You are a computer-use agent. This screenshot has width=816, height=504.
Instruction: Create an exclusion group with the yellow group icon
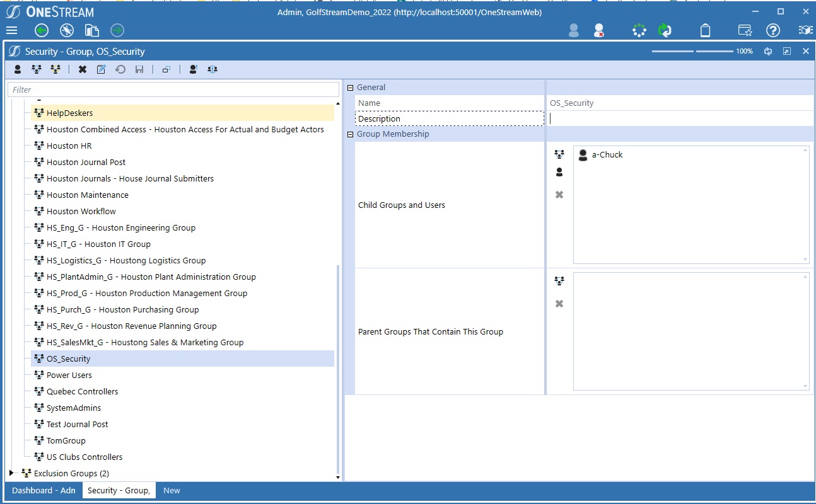pos(55,69)
